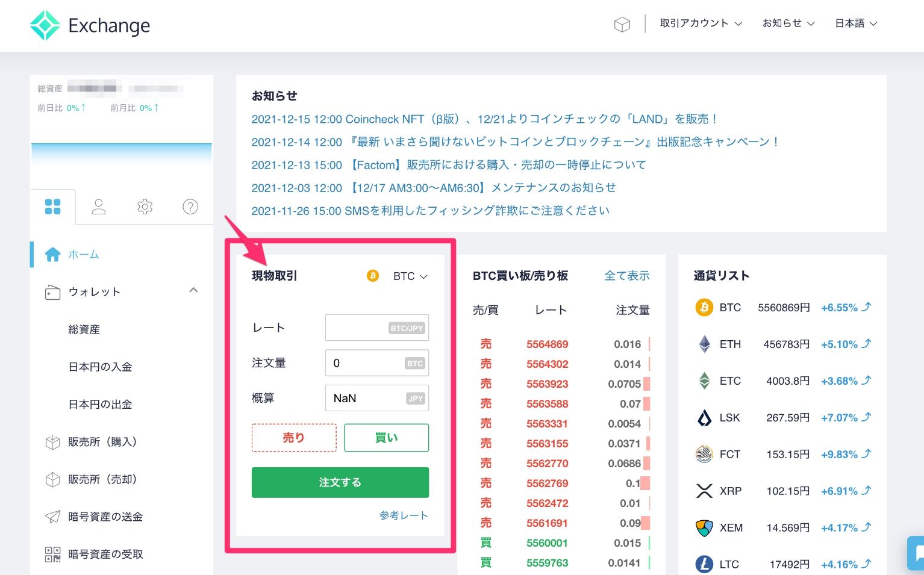Screen dimensions: 924x575
Task: Select buy order rate 5559763
Action: [548, 563]
